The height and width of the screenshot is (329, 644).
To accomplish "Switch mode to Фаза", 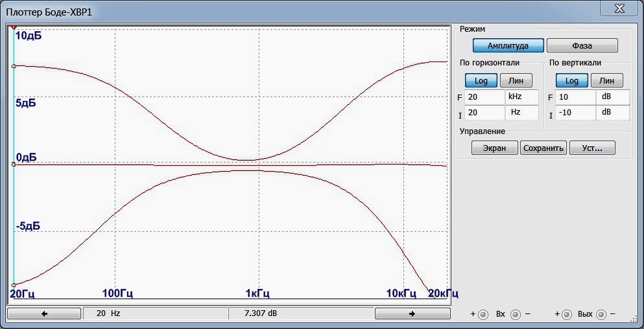I will click(x=582, y=45).
